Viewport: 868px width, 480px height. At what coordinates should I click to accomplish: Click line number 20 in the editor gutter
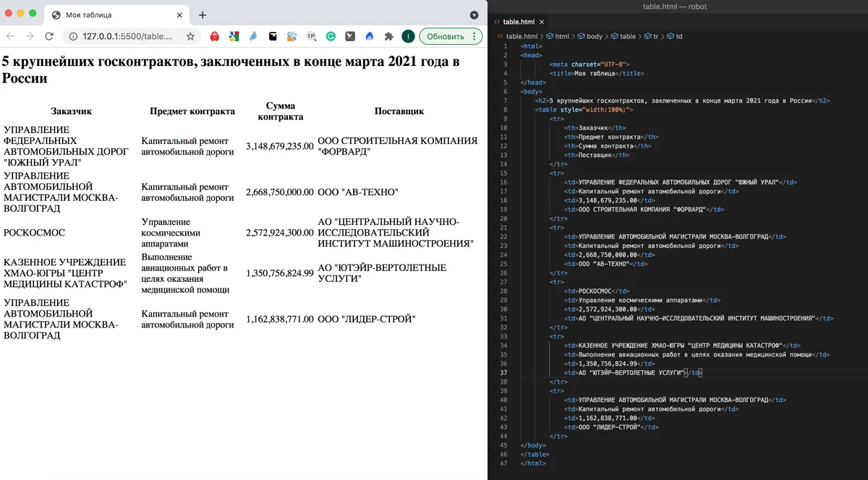(x=503, y=218)
